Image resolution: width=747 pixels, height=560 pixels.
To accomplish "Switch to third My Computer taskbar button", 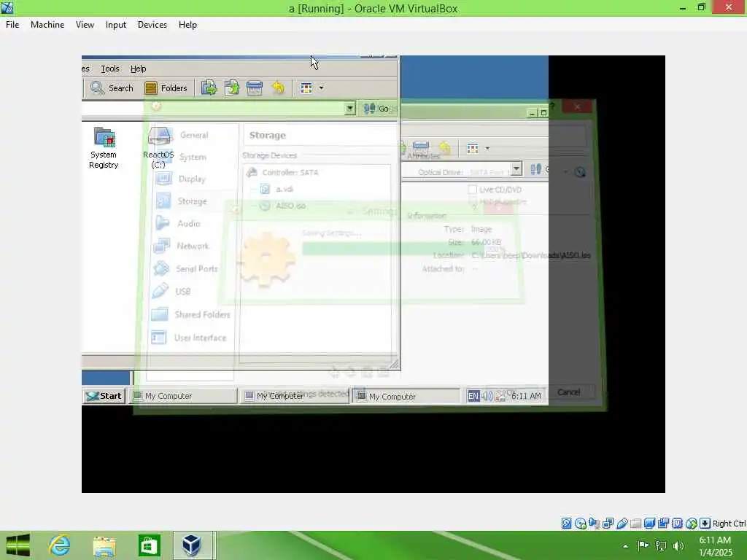I will point(407,396).
